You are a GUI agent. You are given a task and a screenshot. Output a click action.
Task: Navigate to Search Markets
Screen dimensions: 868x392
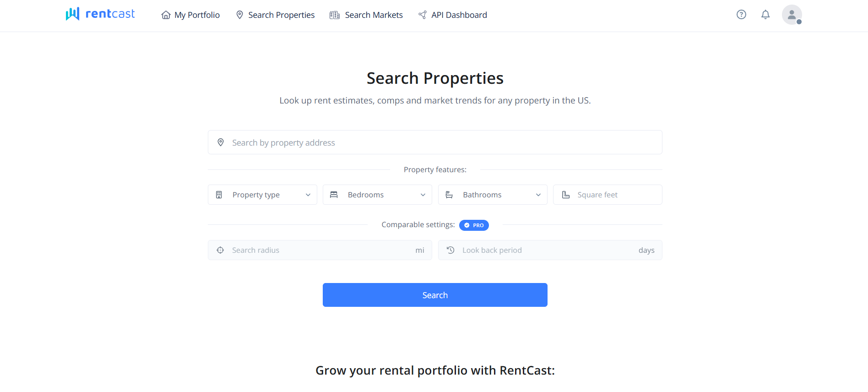366,15
